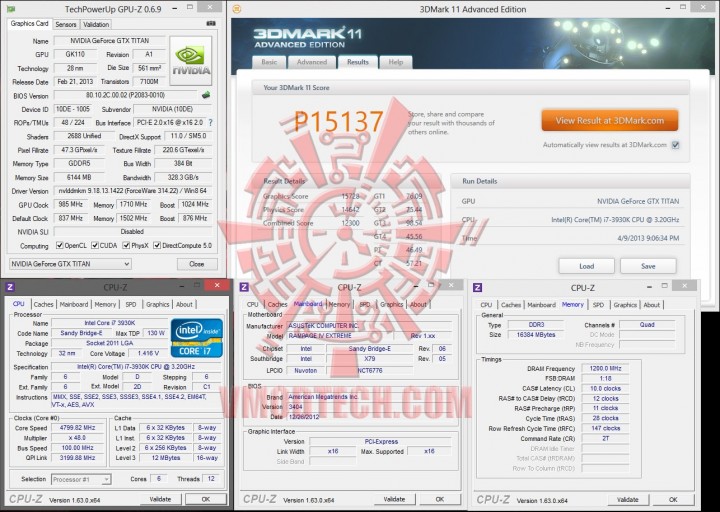The width and height of the screenshot is (720, 512).
Task: Click the Memory Size value 6144 MB
Action: coord(79,177)
